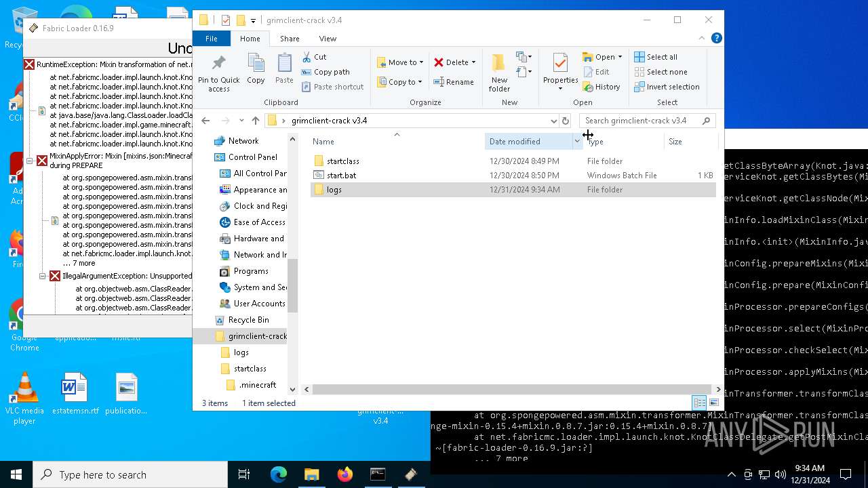Click Invert selection in ribbon
868x488 pixels.
pos(667,87)
